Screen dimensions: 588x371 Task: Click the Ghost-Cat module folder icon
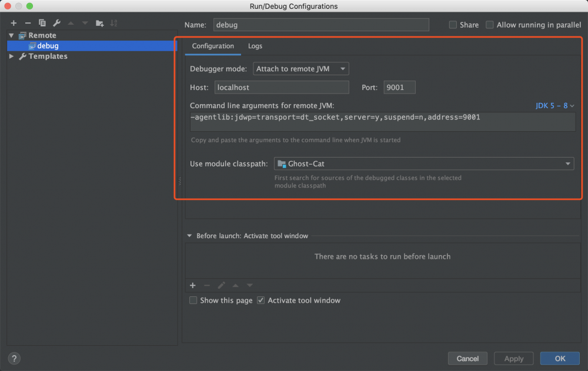pos(282,164)
